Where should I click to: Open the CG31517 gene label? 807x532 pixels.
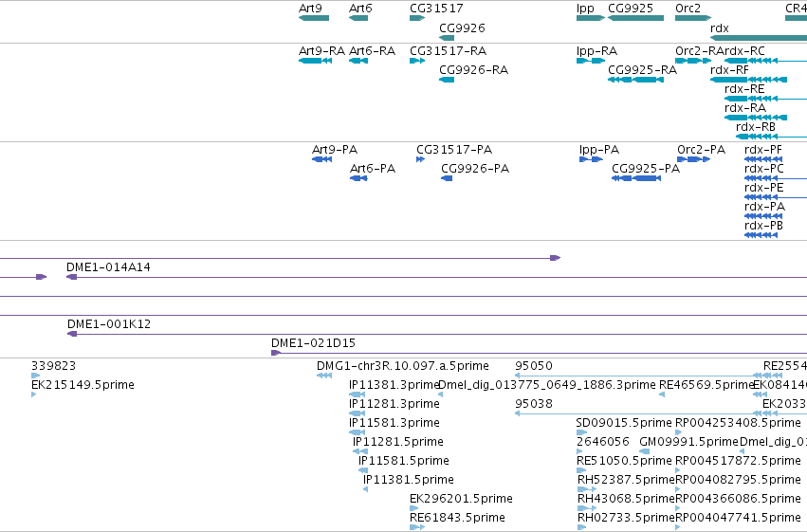[436, 9]
